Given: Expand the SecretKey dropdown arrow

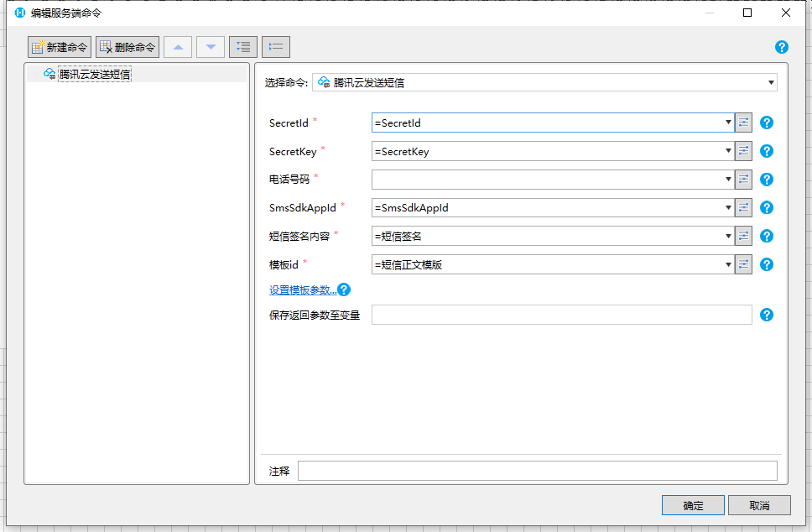Looking at the screenshot, I should coord(728,151).
